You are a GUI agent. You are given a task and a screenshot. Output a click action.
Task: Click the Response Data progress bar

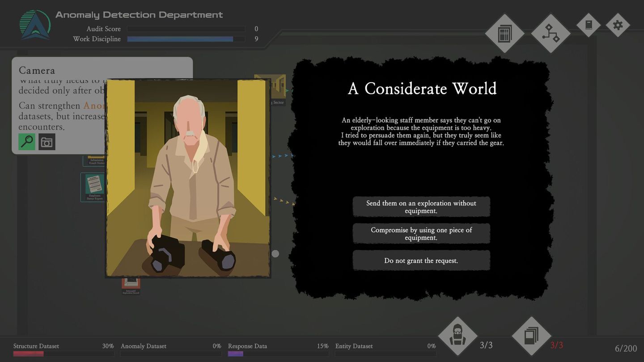(278, 354)
